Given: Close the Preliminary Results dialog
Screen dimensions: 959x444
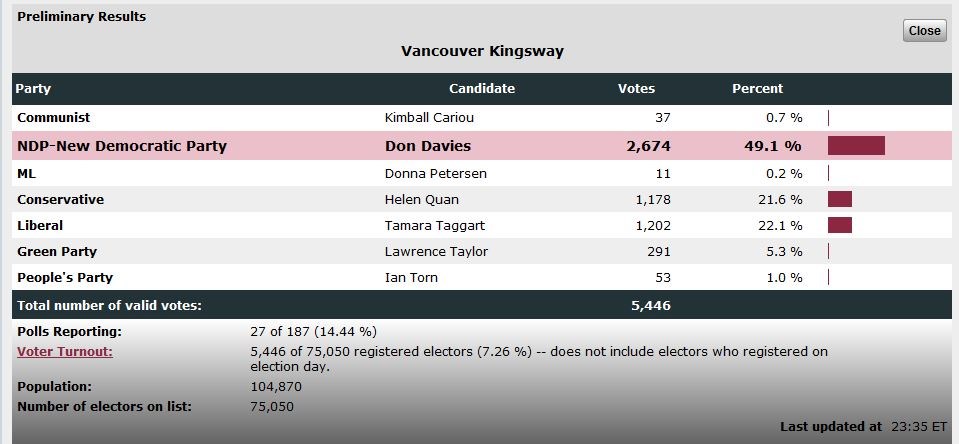Looking at the screenshot, I should click(x=924, y=31).
